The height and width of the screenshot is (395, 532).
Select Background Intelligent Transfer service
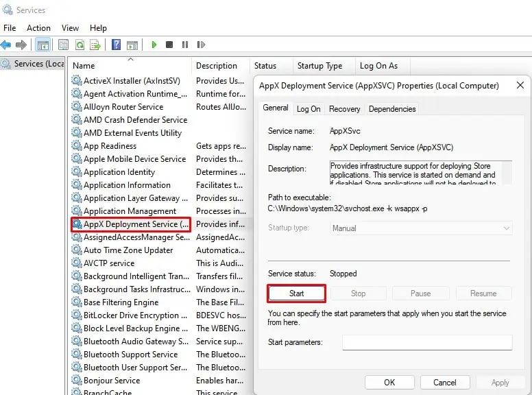click(x=136, y=276)
